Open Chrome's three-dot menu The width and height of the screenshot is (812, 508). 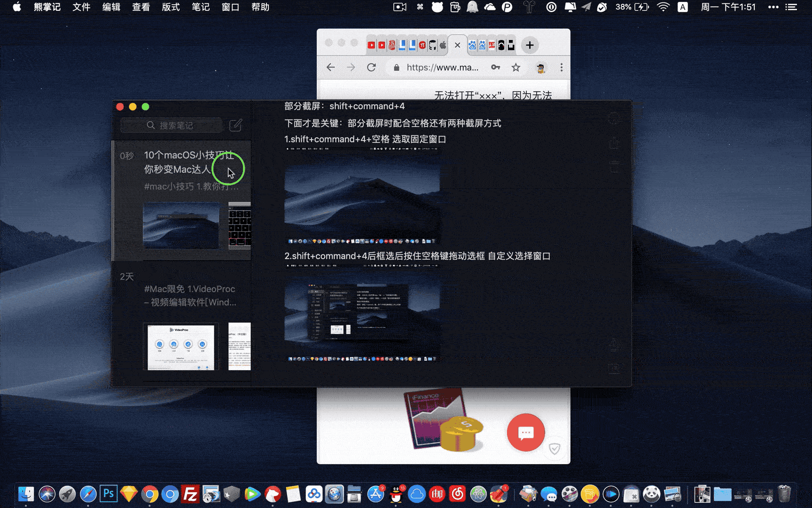[x=561, y=67]
